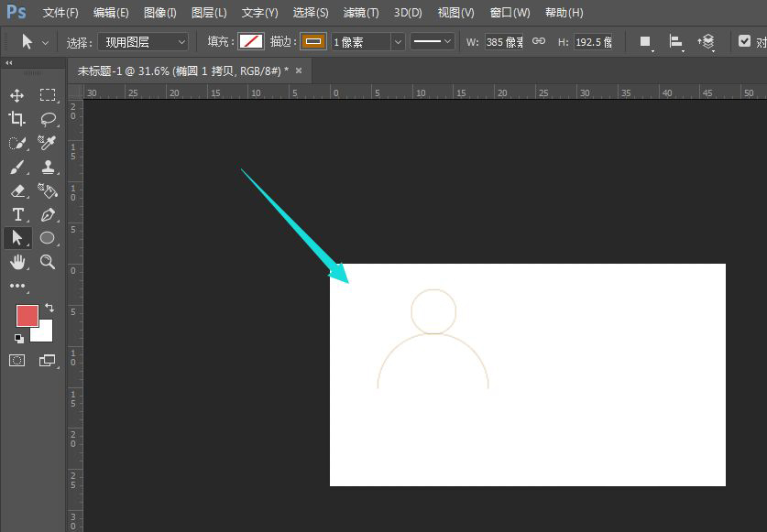
Task: Click the red foreground color swatch
Action: (27, 315)
